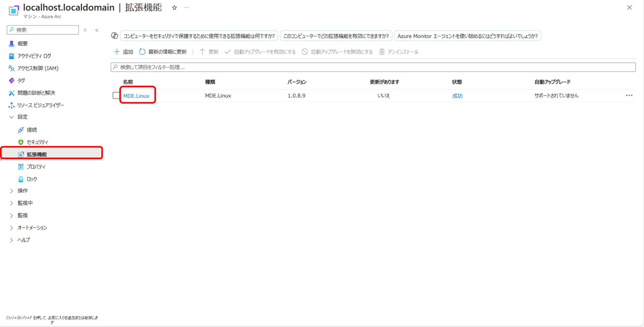The width and height of the screenshot is (644, 327).
Task: Expand the 監視中 section
Action: [x=12, y=203]
